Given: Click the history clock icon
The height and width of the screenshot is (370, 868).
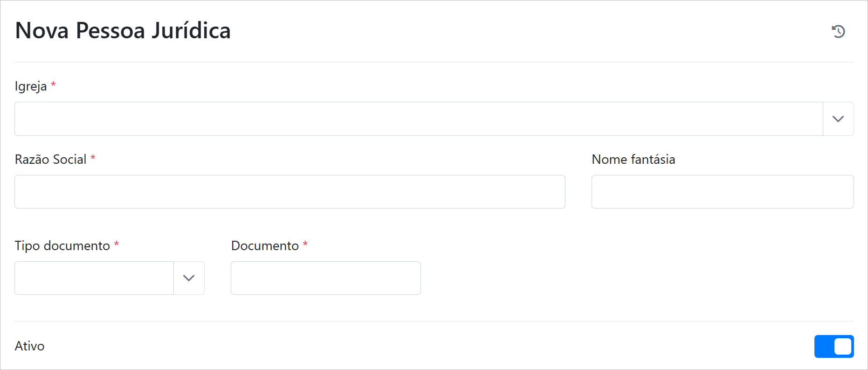Looking at the screenshot, I should click(838, 31).
